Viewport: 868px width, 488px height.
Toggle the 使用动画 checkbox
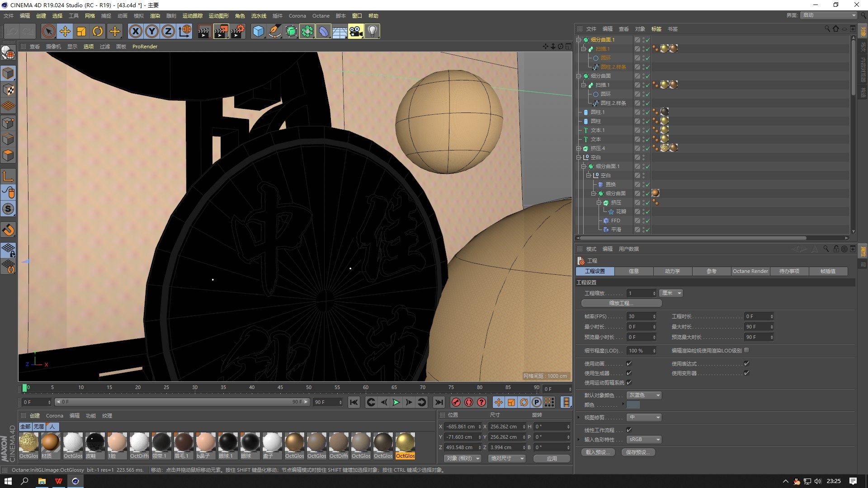(629, 363)
